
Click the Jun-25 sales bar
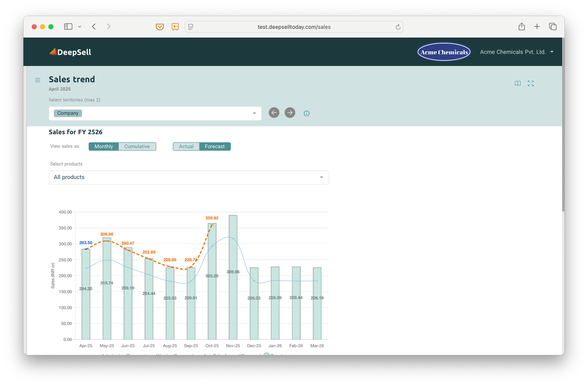coord(128,294)
